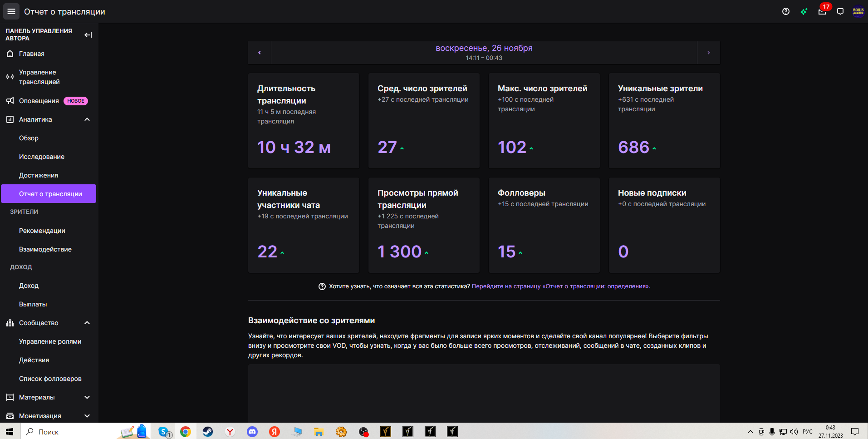Open Список фолловеров page
Screen dimensions: 868x439
coord(50,379)
